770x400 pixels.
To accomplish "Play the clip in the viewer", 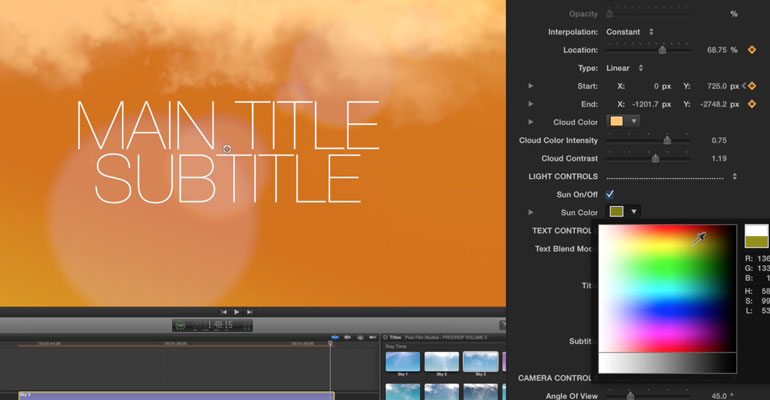I will point(237,312).
